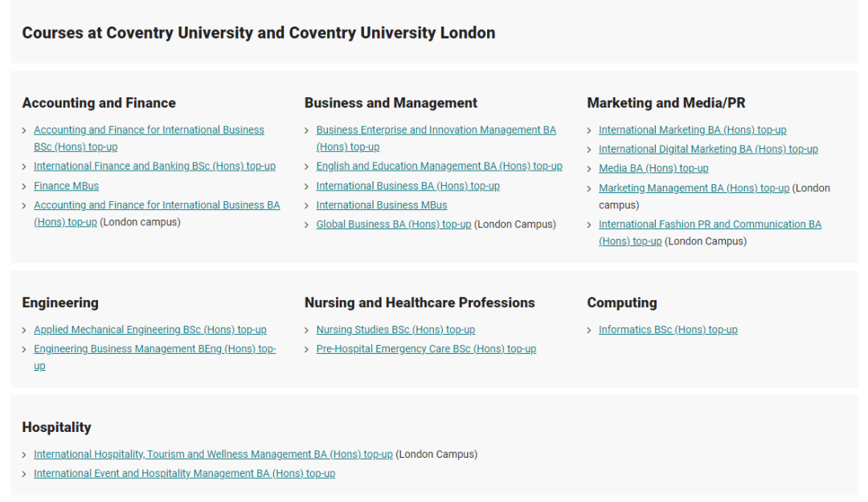
Task: Click English and Education Management BA link
Action: [x=439, y=167]
